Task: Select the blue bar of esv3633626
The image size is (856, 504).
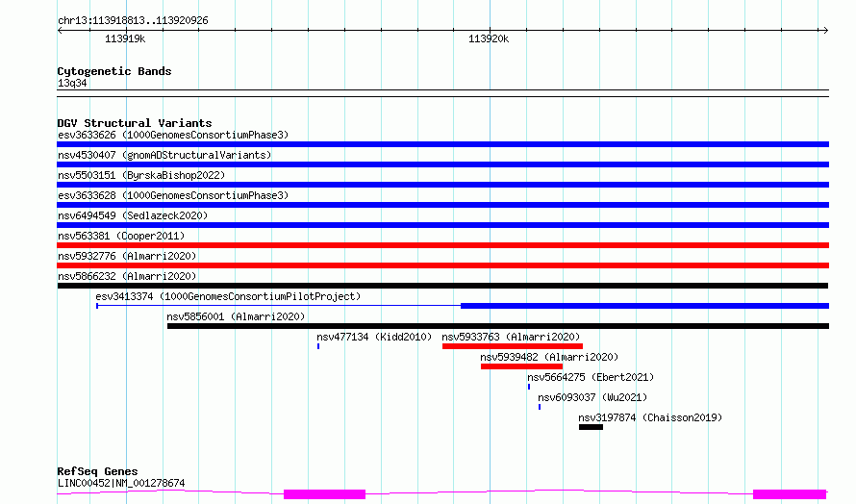Action: 442,144
